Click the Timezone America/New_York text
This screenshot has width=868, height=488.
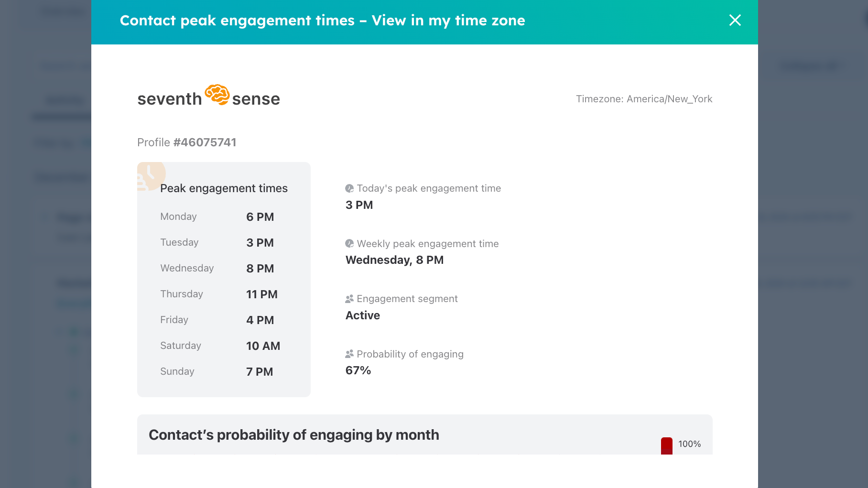tap(644, 99)
